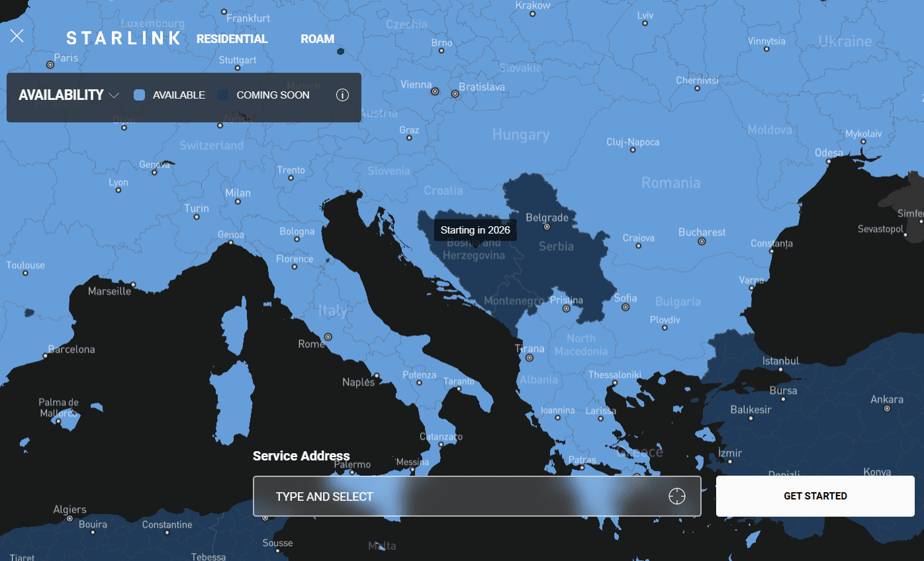Open the Residential tab

[x=232, y=39]
